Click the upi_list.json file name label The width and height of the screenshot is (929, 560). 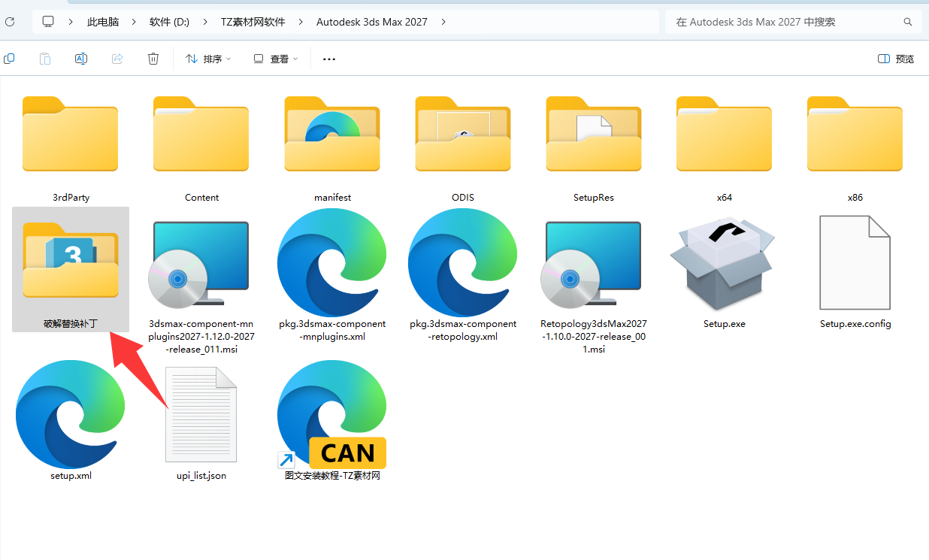tap(201, 476)
